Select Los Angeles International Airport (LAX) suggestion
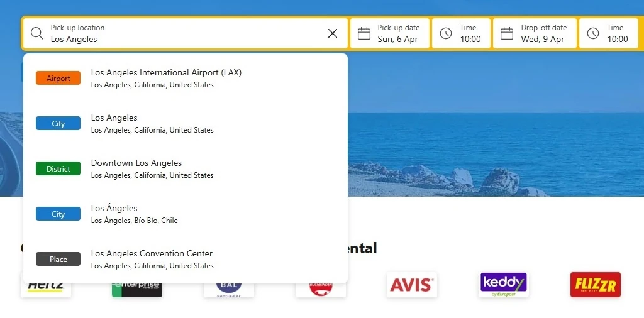644x318 pixels. pyautogui.click(x=186, y=79)
